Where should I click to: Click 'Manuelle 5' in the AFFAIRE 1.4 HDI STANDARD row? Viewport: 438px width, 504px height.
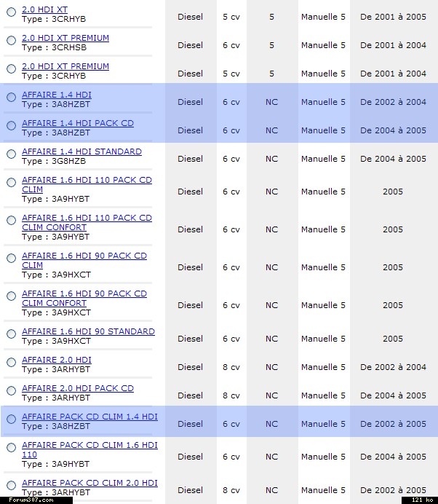tap(323, 159)
